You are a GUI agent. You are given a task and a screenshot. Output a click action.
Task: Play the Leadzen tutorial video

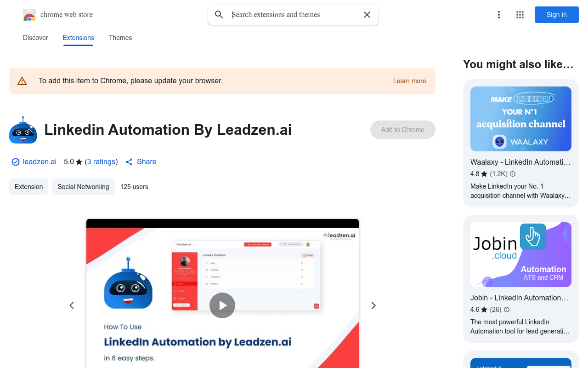(x=222, y=305)
